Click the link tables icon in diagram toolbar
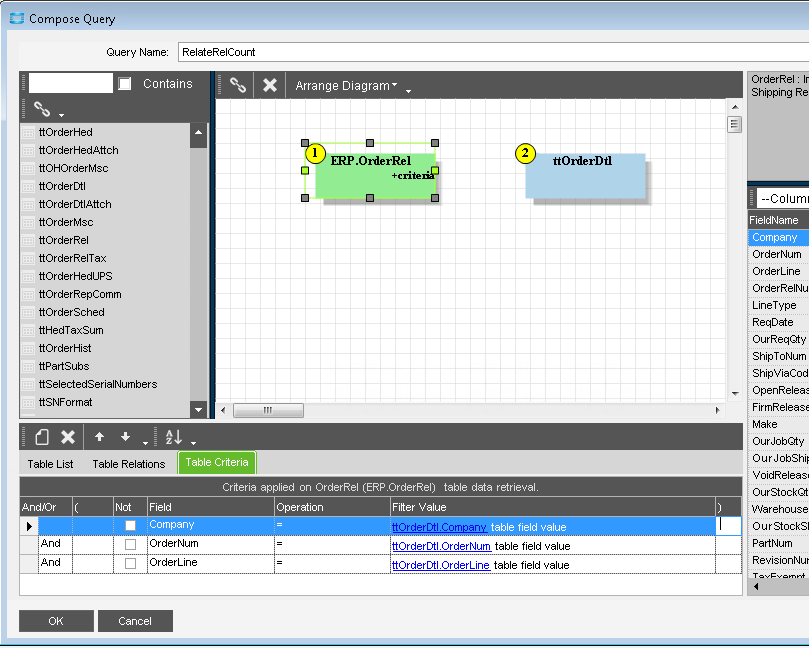 [237, 85]
